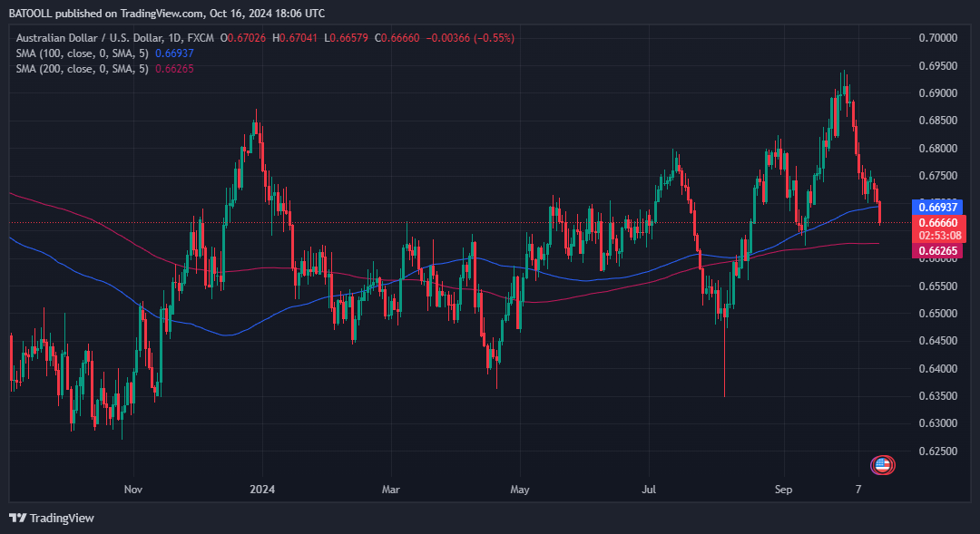Click the US flag economic event icon

tap(882, 465)
